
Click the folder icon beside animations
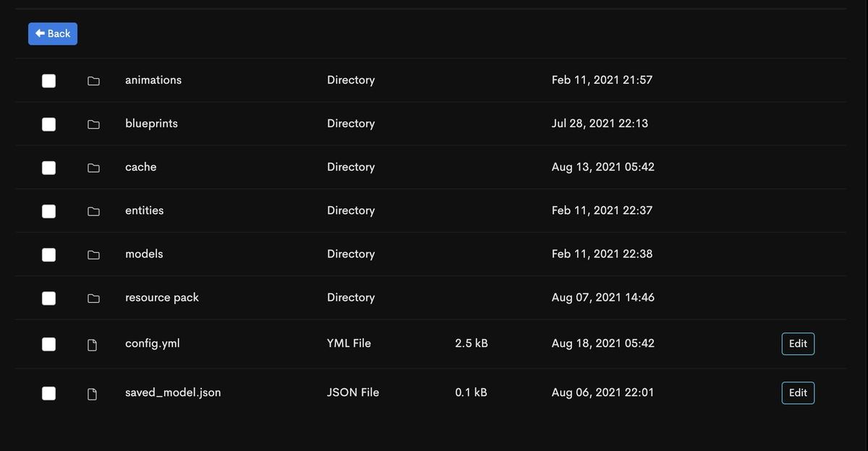(93, 80)
